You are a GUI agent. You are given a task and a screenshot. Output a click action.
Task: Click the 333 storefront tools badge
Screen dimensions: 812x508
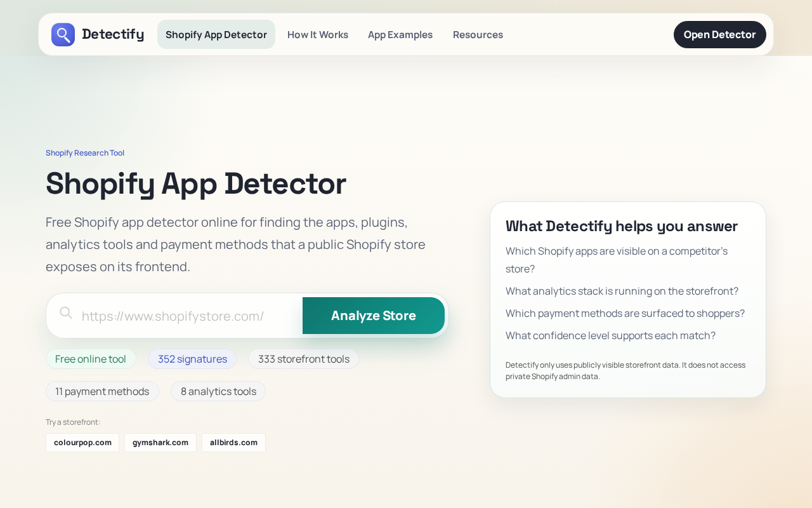[304, 359]
